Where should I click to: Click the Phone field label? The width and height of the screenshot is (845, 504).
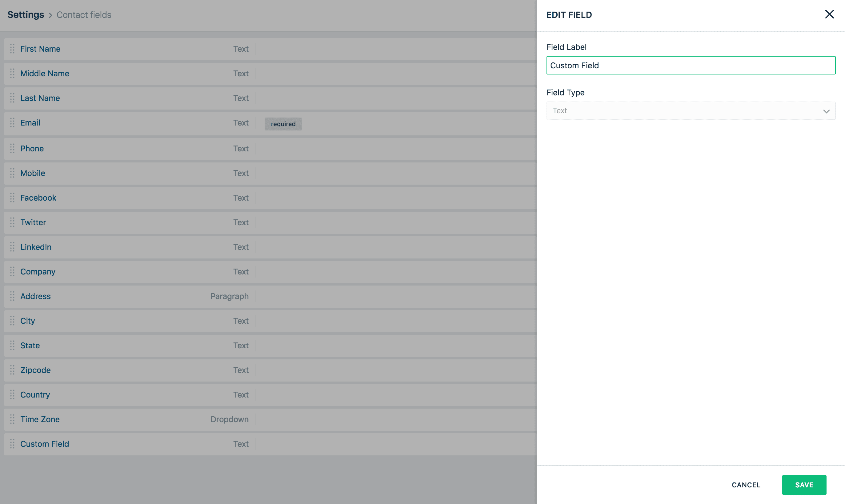pos(32,148)
